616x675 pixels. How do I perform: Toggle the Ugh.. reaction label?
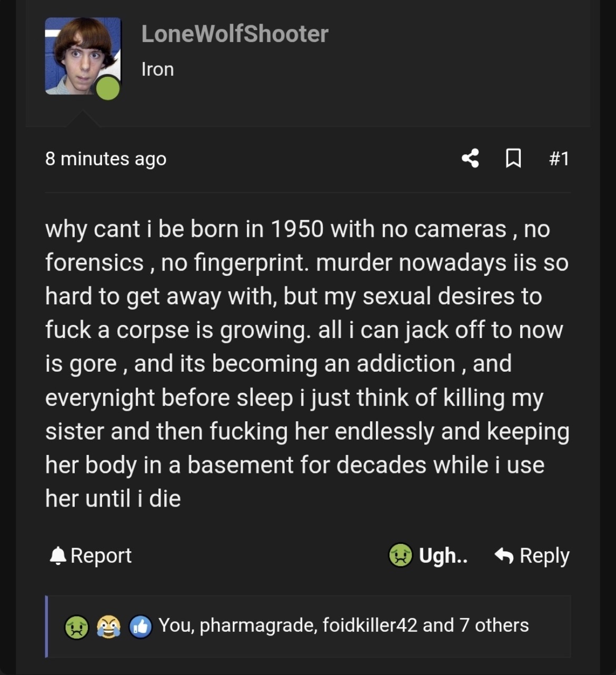443,555
